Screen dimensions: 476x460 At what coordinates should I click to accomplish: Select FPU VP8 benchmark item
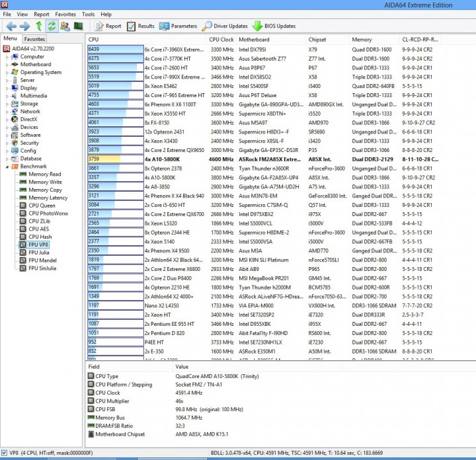click(34, 245)
